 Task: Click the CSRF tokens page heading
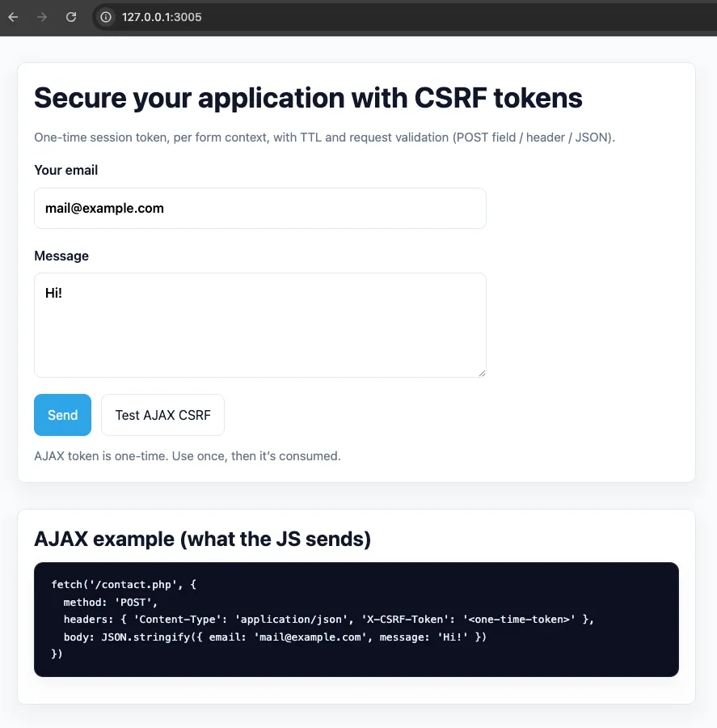pyautogui.click(x=308, y=98)
